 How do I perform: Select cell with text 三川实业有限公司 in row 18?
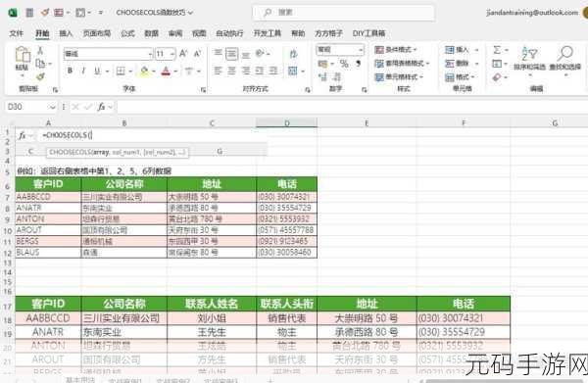click(123, 318)
